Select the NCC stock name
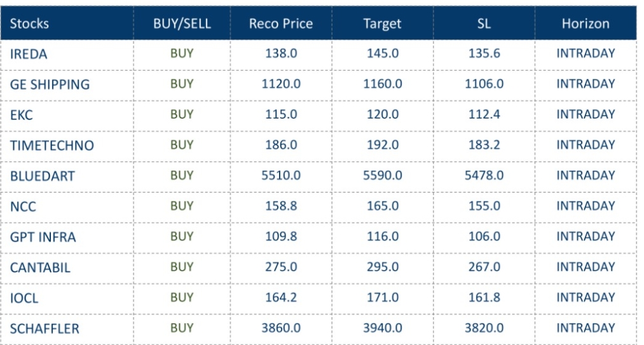Image resolution: width=644 pixels, height=345 pixels. pyautogui.click(x=22, y=206)
